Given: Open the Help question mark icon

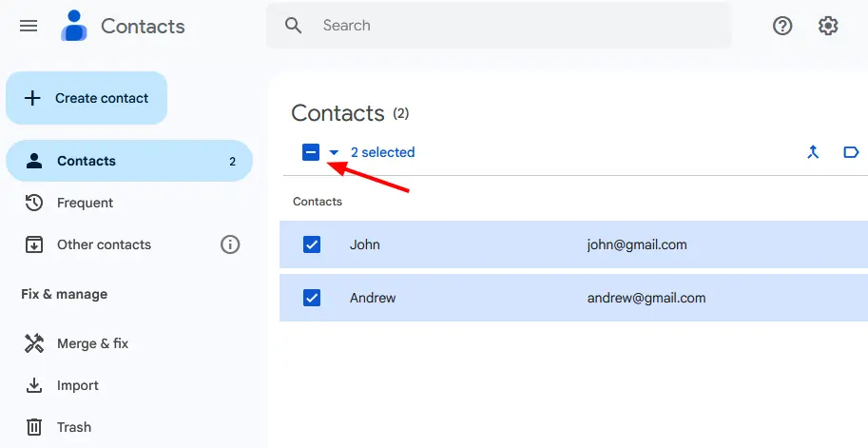Looking at the screenshot, I should pyautogui.click(x=782, y=26).
